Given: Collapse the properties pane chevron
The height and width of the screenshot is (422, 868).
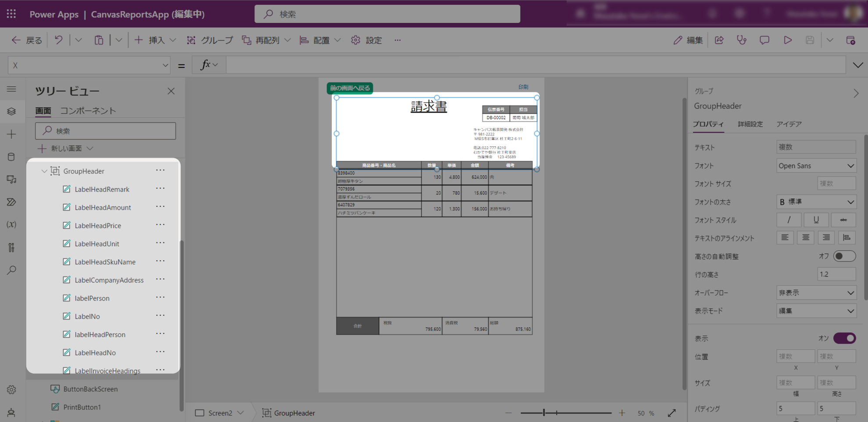Looking at the screenshot, I should [856, 93].
